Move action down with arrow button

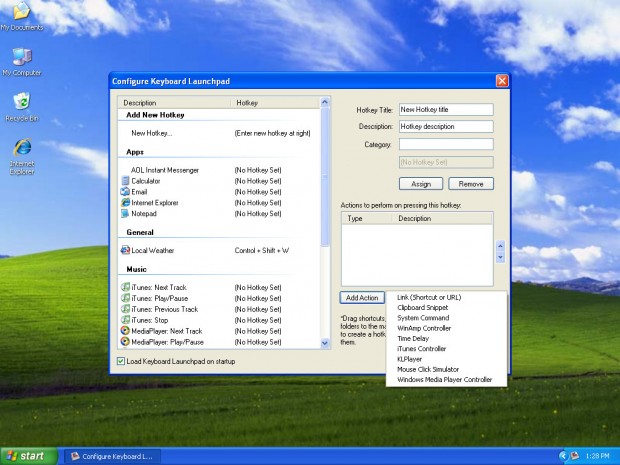click(x=500, y=257)
